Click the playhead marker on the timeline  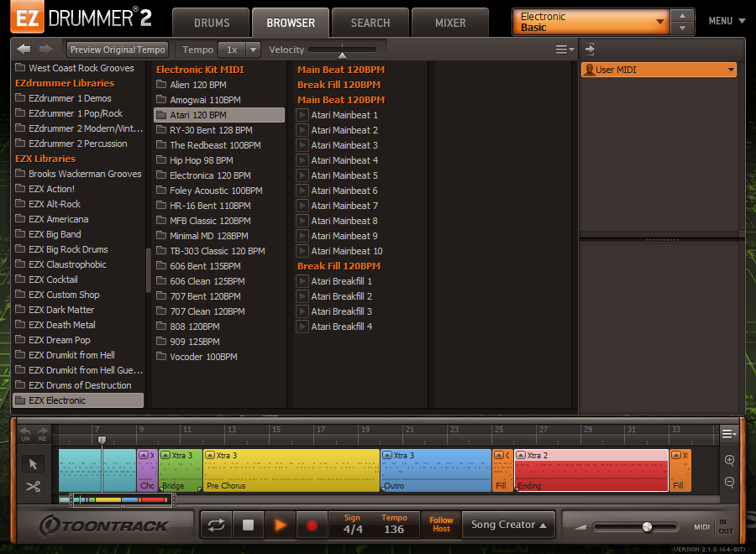(102, 440)
